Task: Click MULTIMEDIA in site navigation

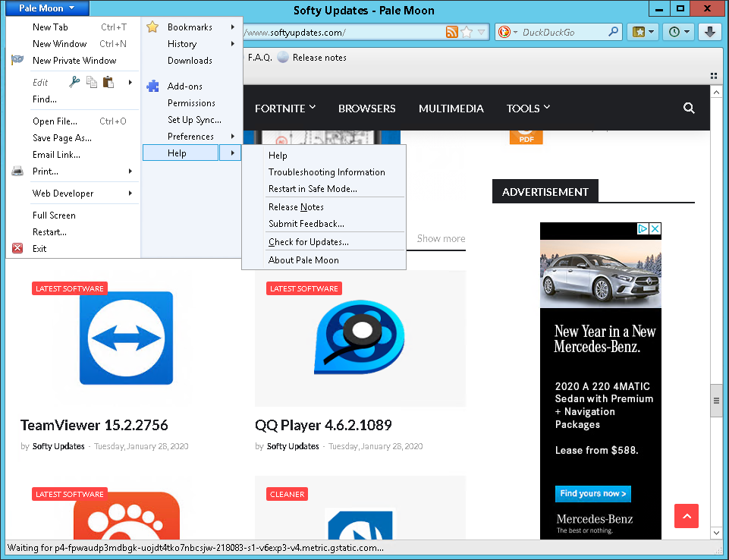Action: [451, 109]
